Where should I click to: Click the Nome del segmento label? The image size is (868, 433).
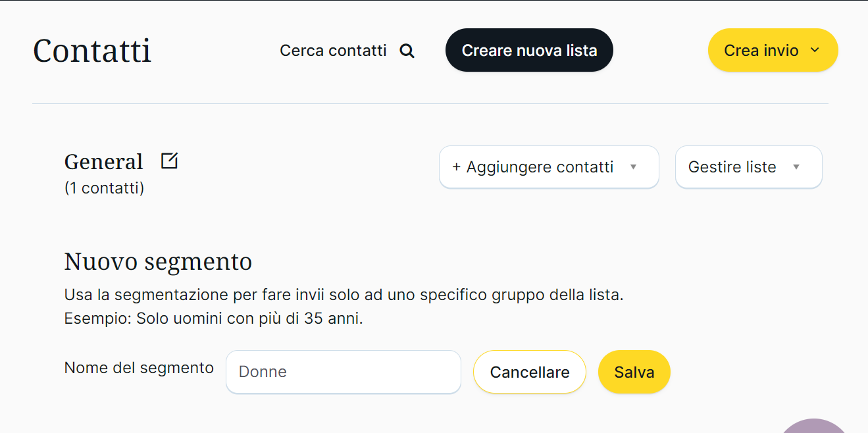(139, 368)
